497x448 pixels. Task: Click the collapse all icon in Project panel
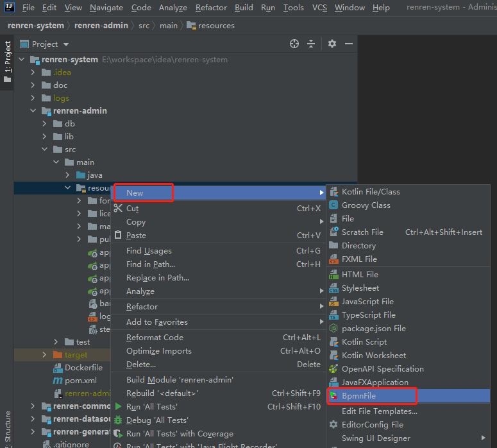(x=311, y=44)
